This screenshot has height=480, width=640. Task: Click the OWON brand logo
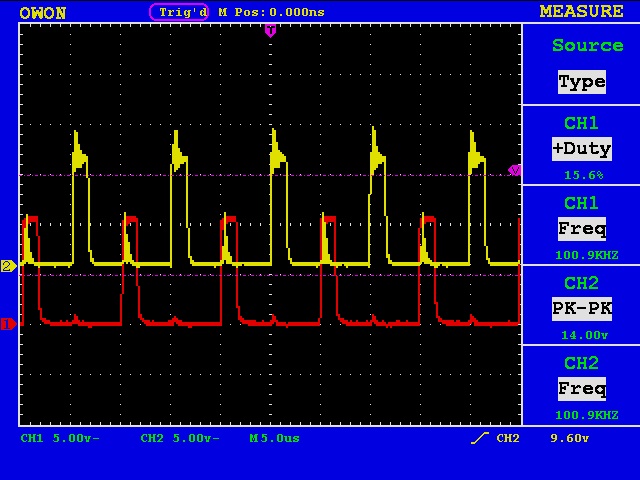pos(42,13)
